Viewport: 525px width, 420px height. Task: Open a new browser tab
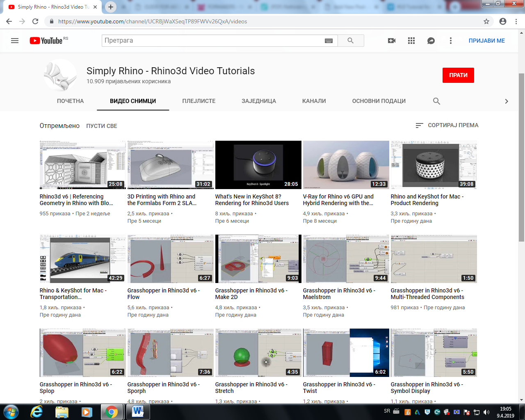point(111,7)
